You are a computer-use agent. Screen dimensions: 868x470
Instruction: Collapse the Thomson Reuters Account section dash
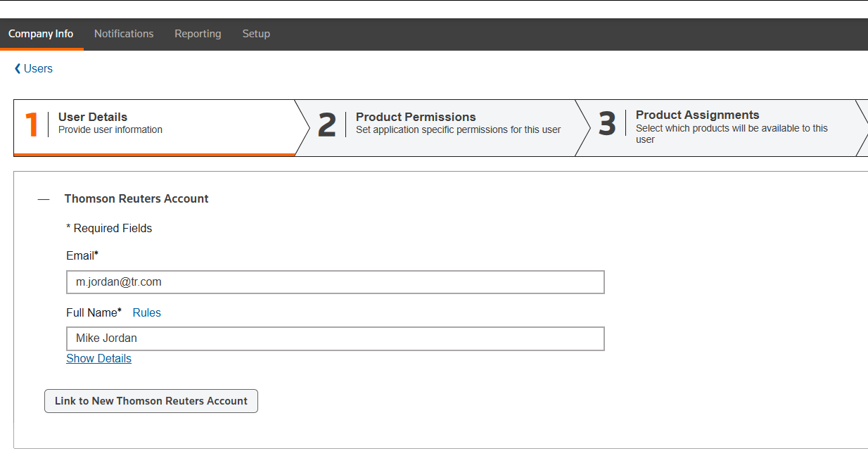coord(44,199)
